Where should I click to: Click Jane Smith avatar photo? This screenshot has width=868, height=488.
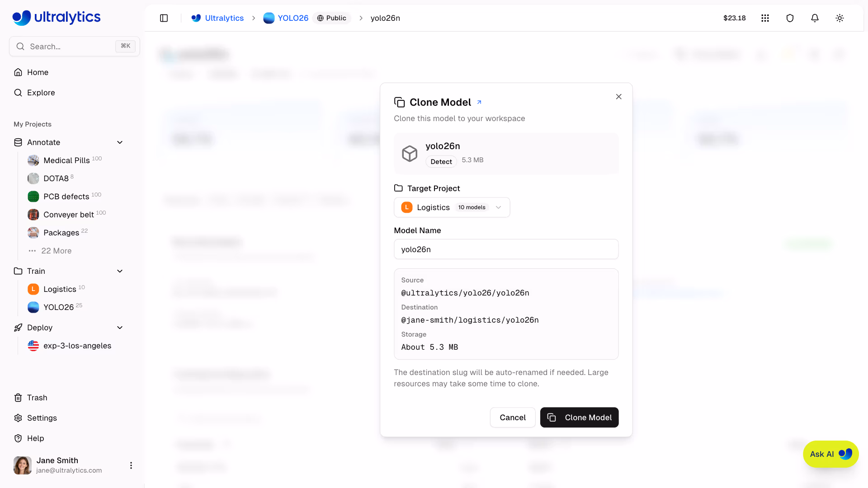click(x=23, y=465)
